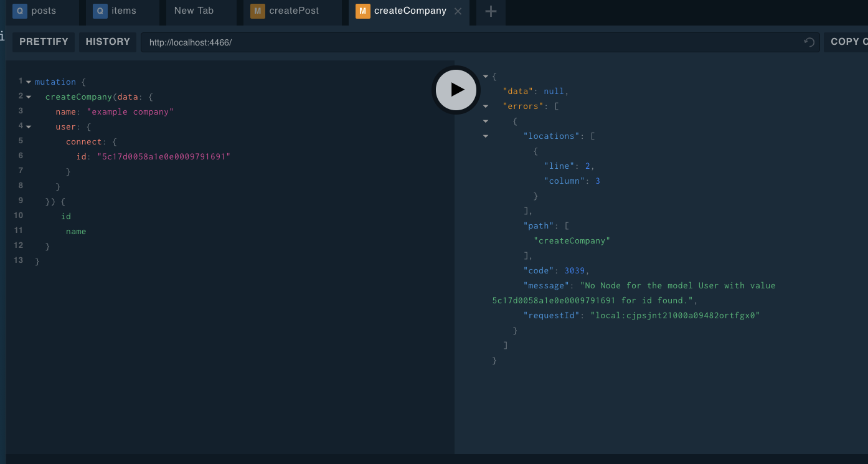Viewport: 868px width, 464px height.
Task: Collapse the root response object
Action: (x=486, y=77)
